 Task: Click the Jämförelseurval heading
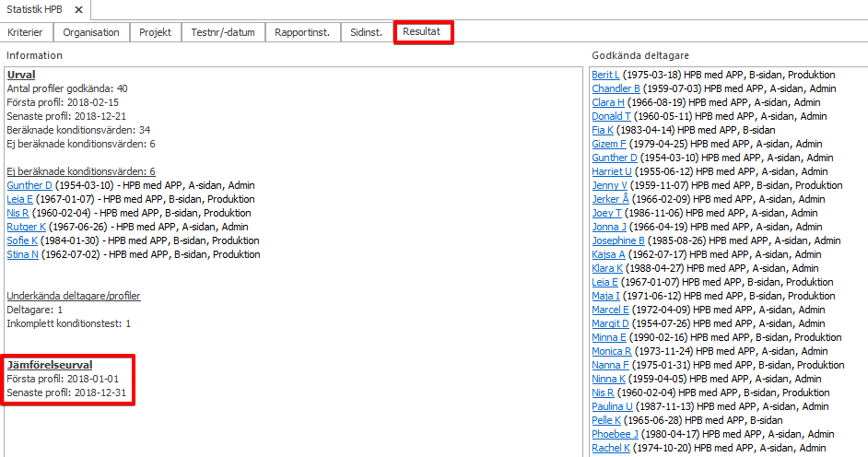[x=49, y=365]
